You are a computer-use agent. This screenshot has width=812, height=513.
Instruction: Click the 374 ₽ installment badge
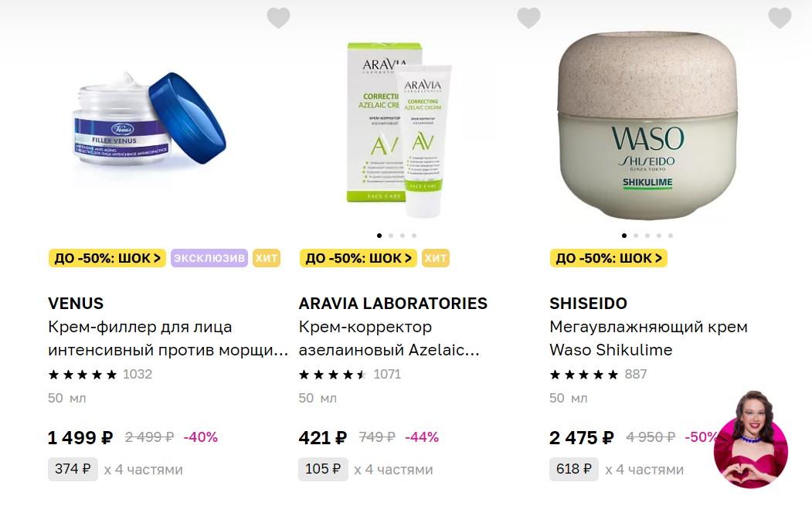tap(73, 469)
